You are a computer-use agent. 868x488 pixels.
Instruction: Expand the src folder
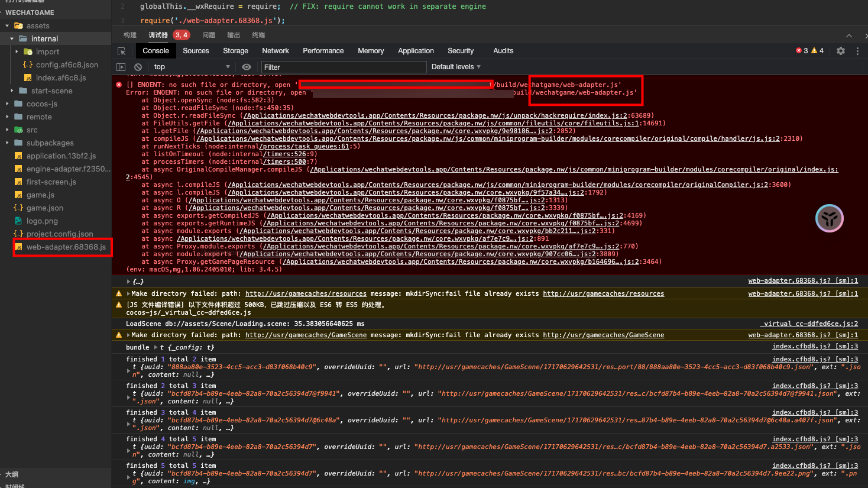(7, 130)
